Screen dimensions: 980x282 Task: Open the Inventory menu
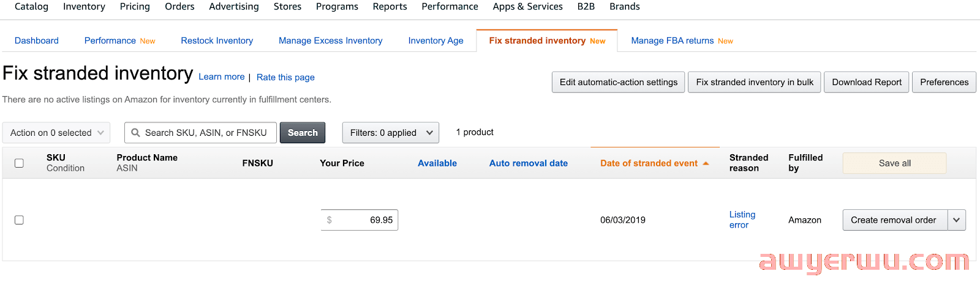click(x=84, y=7)
